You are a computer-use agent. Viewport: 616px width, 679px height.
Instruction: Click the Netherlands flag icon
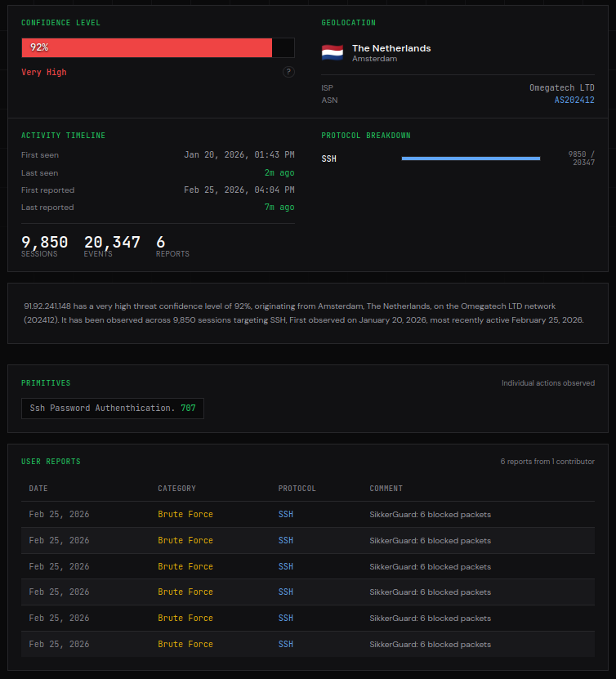pos(333,52)
